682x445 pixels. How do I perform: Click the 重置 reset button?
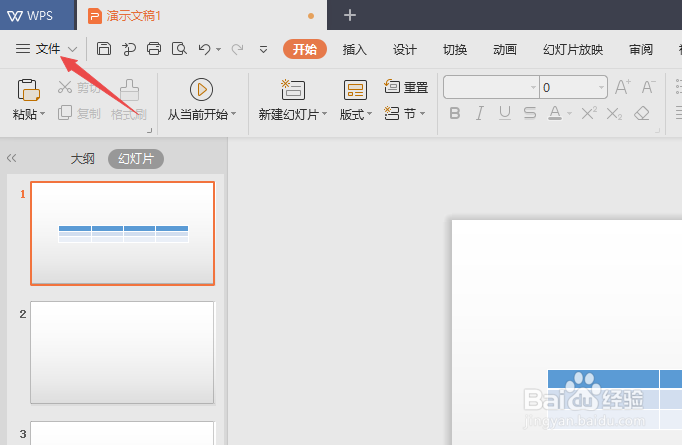click(406, 87)
